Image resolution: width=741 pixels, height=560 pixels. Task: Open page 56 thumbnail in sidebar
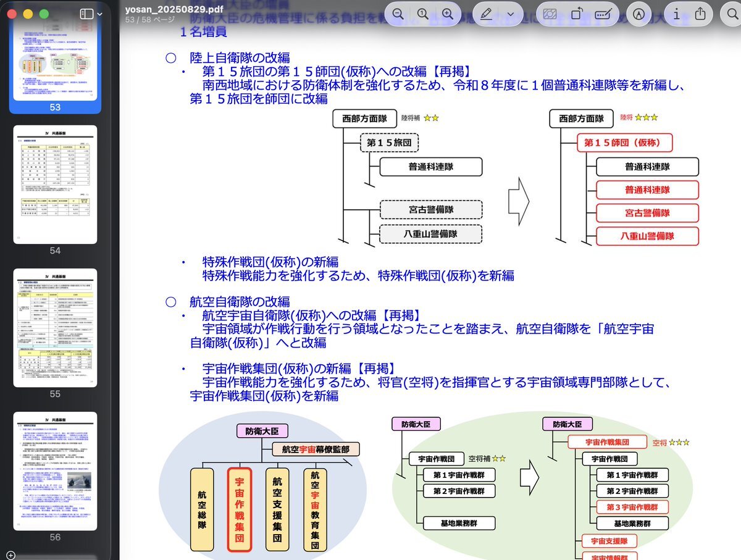(x=56, y=470)
